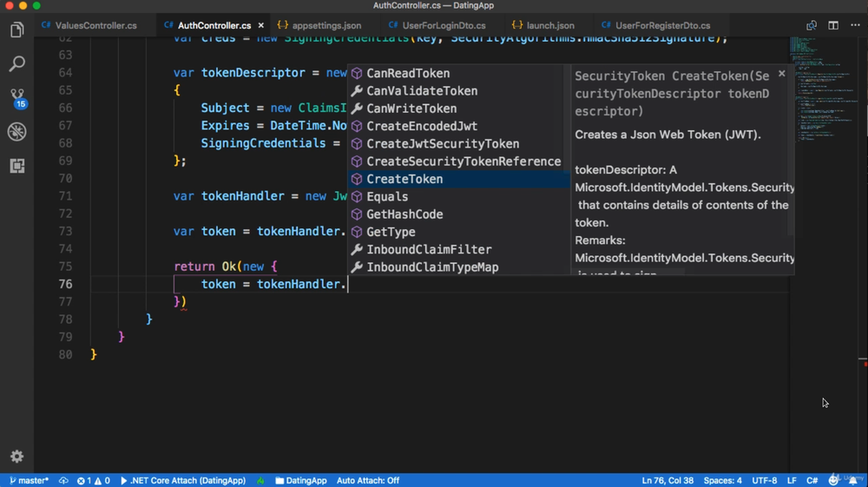Viewport: 868px width, 487px height.
Task: Close the suggestion details panel
Action: (x=782, y=73)
